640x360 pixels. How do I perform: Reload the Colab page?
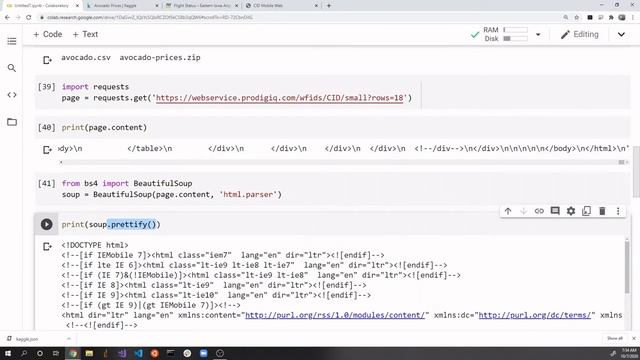pos(29,17)
